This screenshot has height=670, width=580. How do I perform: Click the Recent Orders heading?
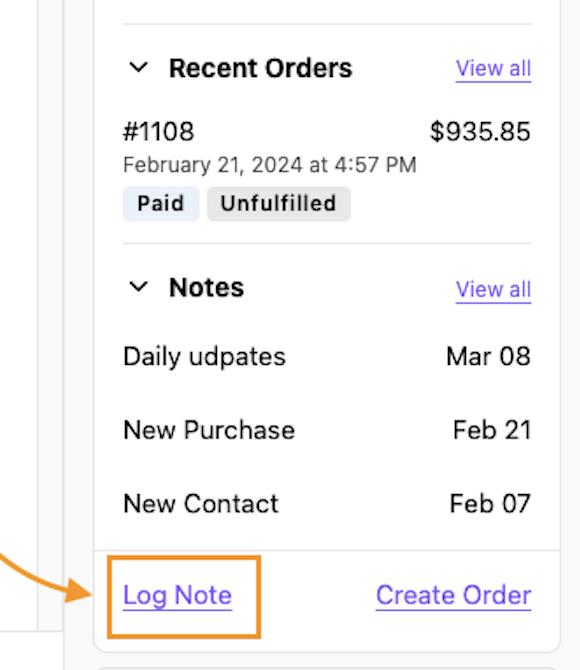261,68
